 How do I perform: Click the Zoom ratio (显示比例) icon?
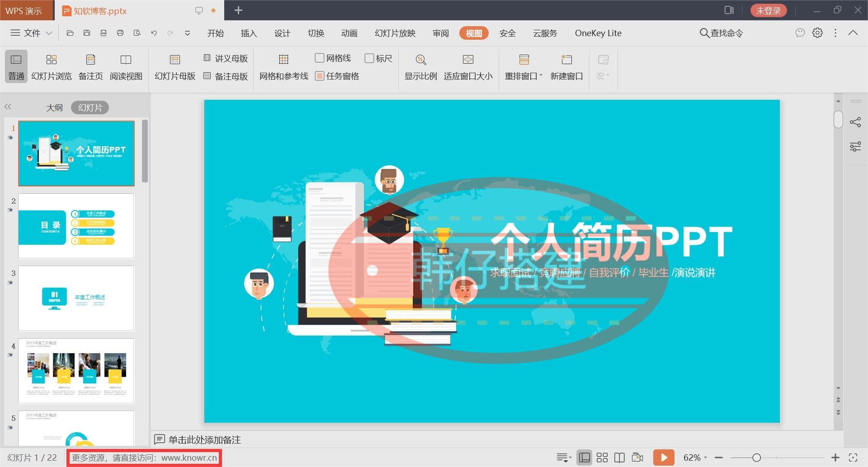point(420,66)
